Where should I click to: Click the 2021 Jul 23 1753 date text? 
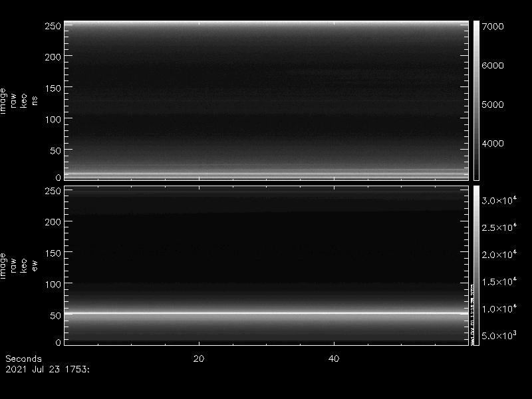[47, 368]
